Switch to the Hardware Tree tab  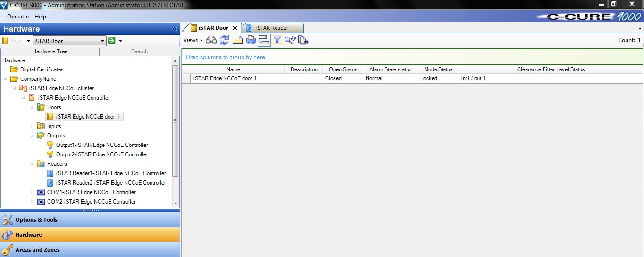coord(50,51)
